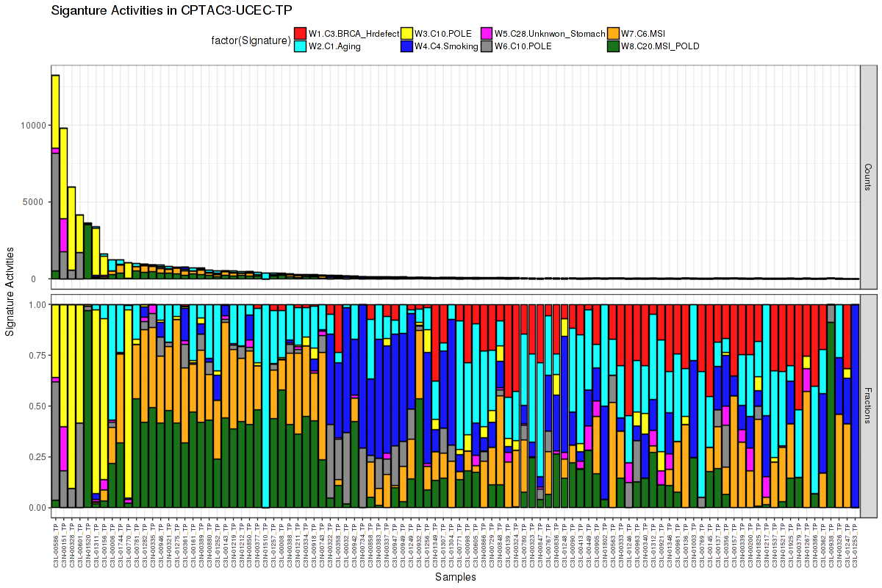This screenshot has height=588, width=882.
Task: Click the 10000 tick label on Counts axis
Action: tap(34, 125)
